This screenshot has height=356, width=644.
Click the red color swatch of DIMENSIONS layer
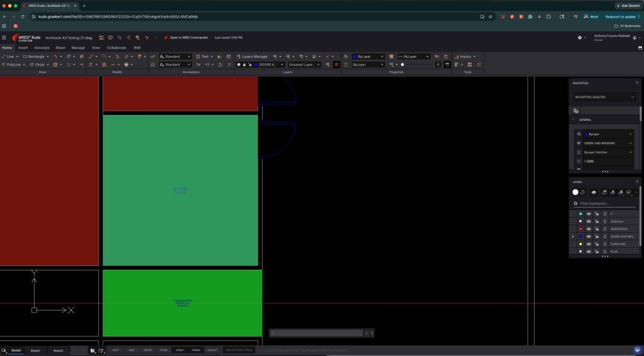pos(580,229)
